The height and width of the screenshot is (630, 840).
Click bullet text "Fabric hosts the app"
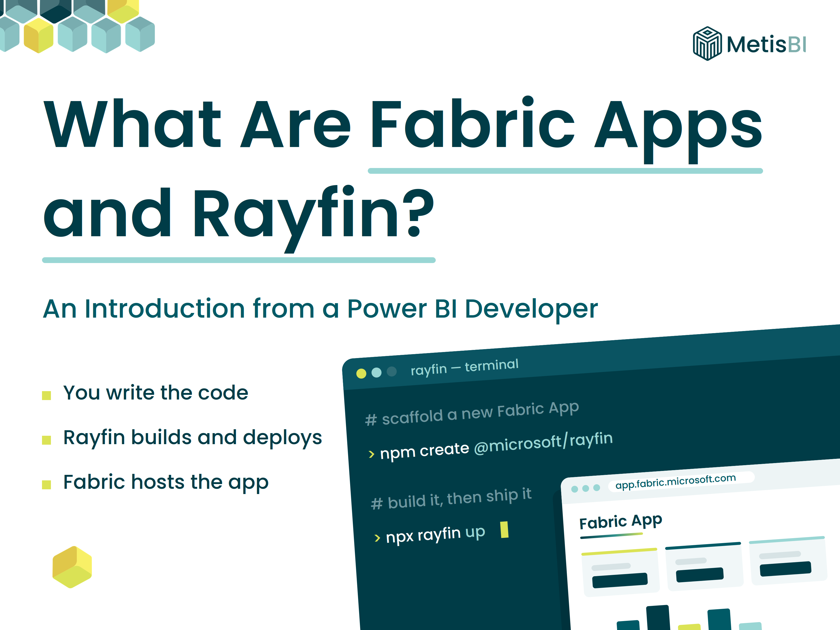pos(166,483)
